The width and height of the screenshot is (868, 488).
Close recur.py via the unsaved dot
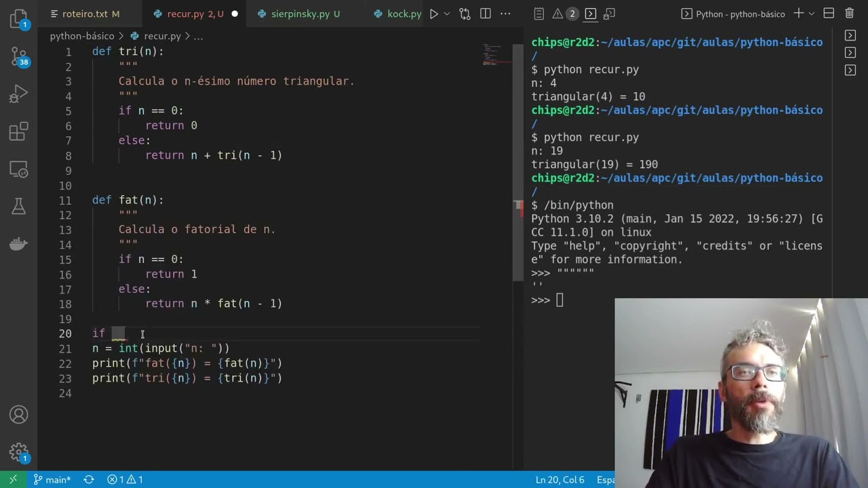click(x=235, y=14)
